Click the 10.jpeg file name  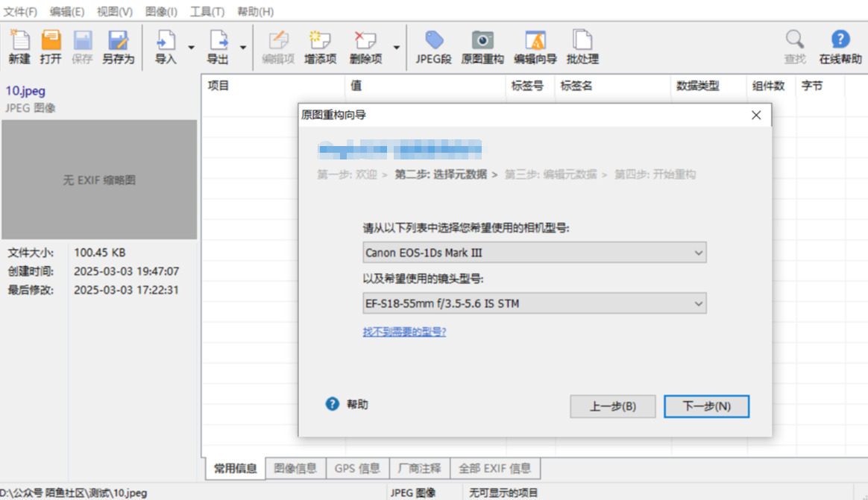click(x=25, y=91)
